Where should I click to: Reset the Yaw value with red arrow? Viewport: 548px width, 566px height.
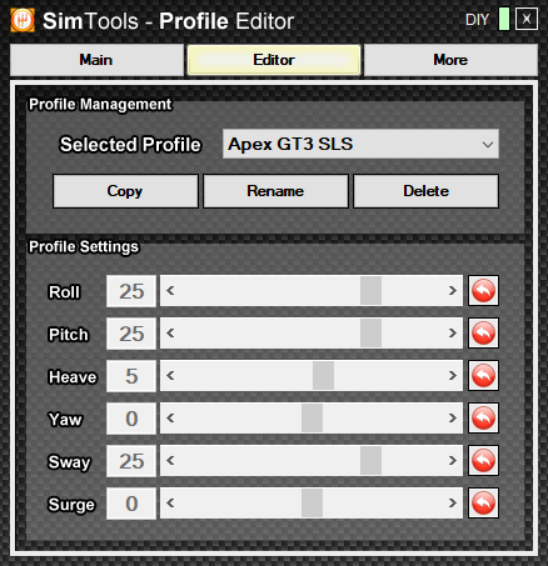click(x=483, y=418)
